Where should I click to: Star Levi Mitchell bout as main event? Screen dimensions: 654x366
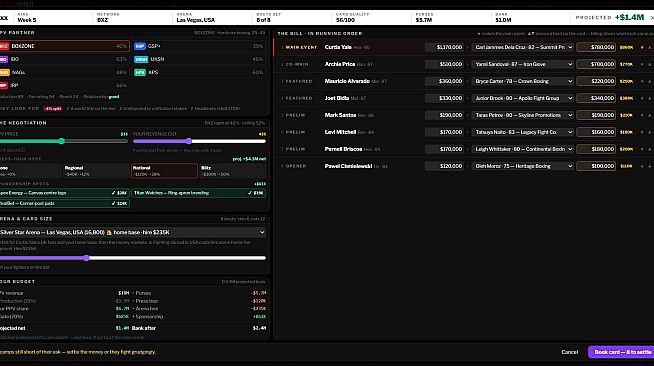[642, 132]
